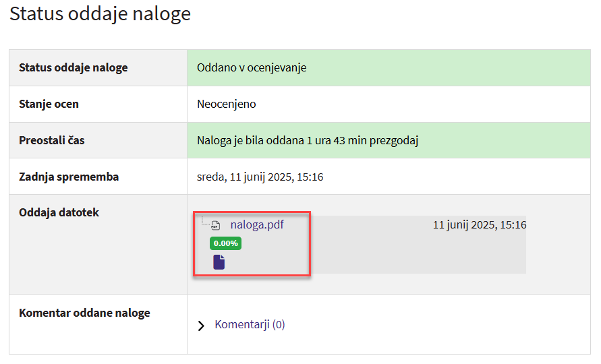Click the dotted tree connector before naloga.pdf
This screenshot has width=601, height=364.
coord(204,222)
